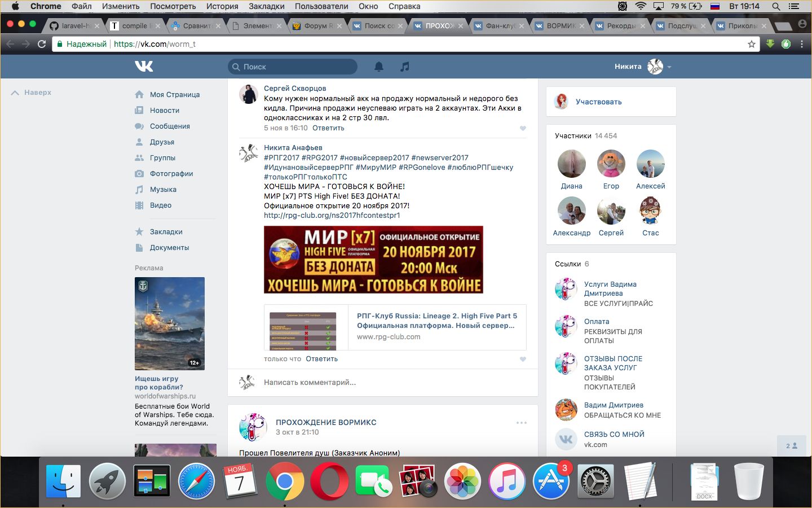The image size is (812, 508).
Task: Click the VK logo in header
Action: [144, 67]
